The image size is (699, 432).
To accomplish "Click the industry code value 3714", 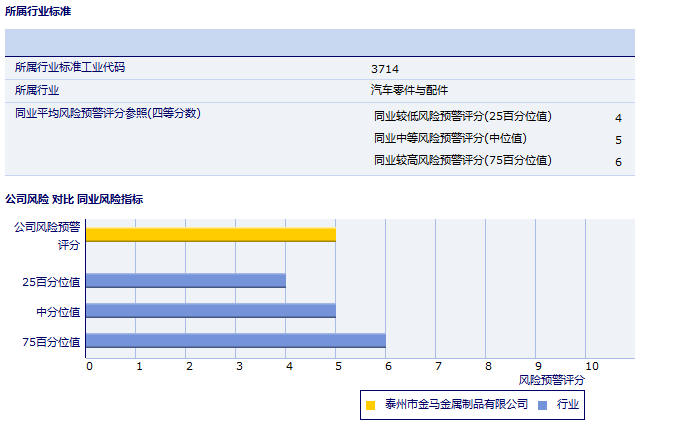I will (384, 69).
